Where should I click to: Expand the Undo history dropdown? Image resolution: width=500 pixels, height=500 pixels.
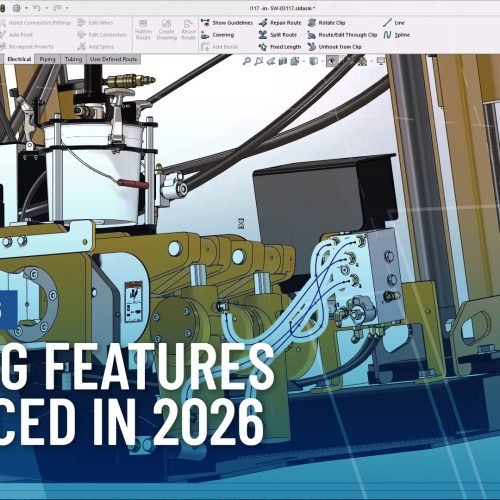pos(46,8)
